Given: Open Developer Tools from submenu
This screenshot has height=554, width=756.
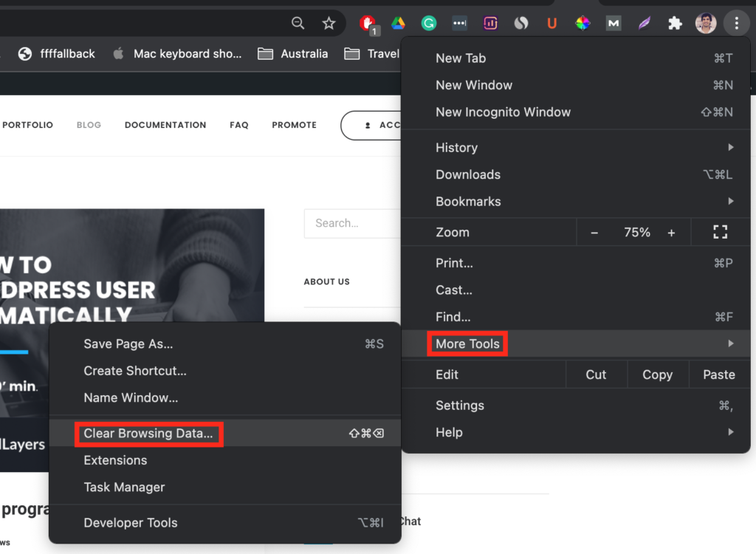Looking at the screenshot, I should pos(225,523).
